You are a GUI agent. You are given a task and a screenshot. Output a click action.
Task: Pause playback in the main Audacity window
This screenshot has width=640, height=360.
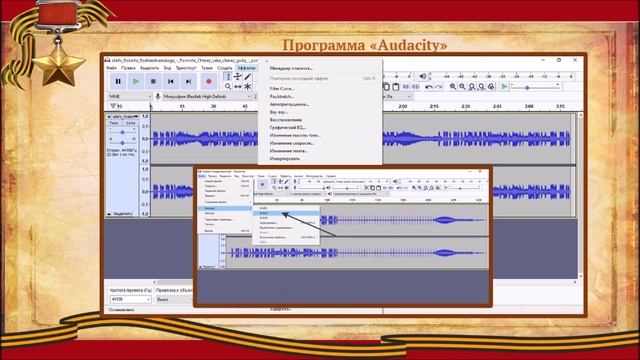pos(118,82)
